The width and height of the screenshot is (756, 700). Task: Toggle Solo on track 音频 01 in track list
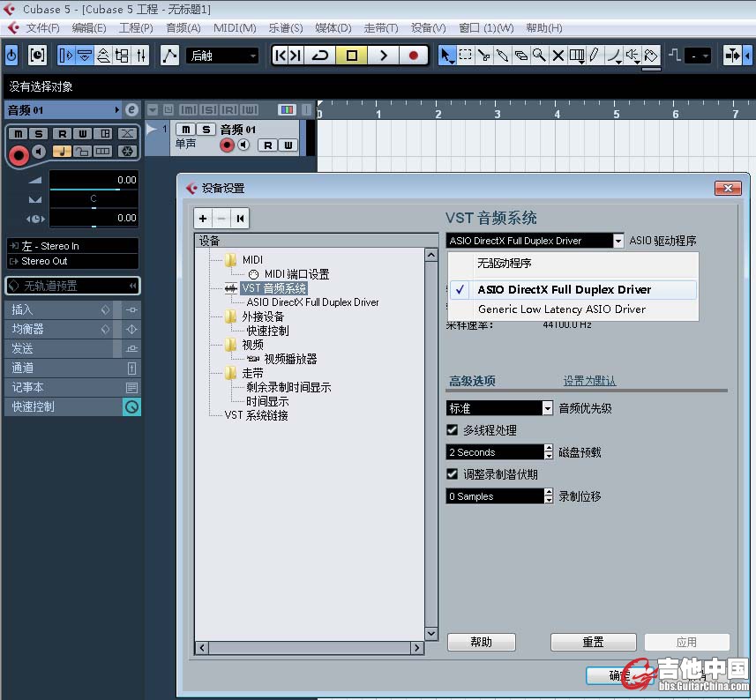click(x=206, y=130)
